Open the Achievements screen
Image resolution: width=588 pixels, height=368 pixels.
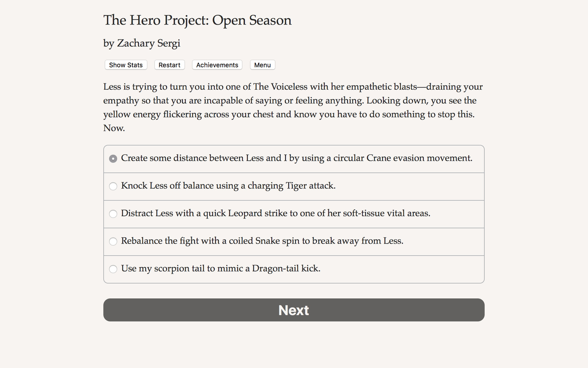point(217,65)
